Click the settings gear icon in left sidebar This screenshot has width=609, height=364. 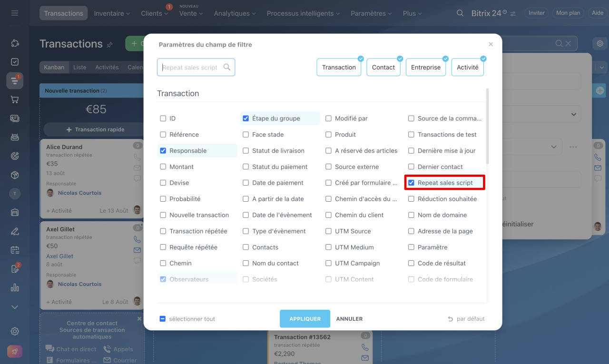point(15,331)
